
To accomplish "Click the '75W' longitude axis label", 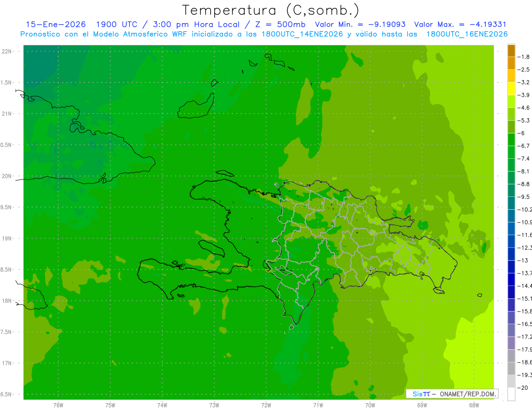I will 110,405.
